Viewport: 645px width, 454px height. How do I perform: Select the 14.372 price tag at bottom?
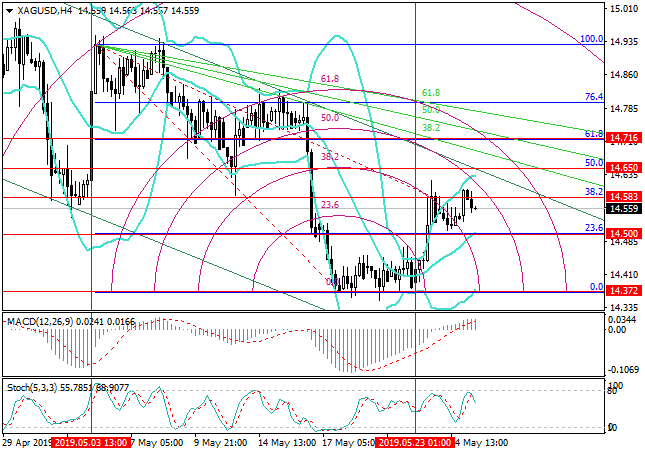[x=624, y=292]
